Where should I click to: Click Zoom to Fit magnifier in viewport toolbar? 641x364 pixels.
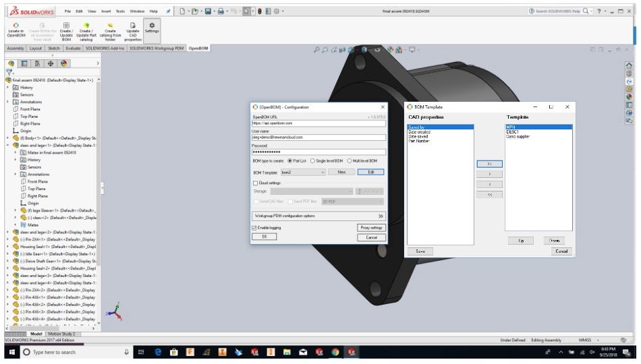pyautogui.click(x=316, y=49)
